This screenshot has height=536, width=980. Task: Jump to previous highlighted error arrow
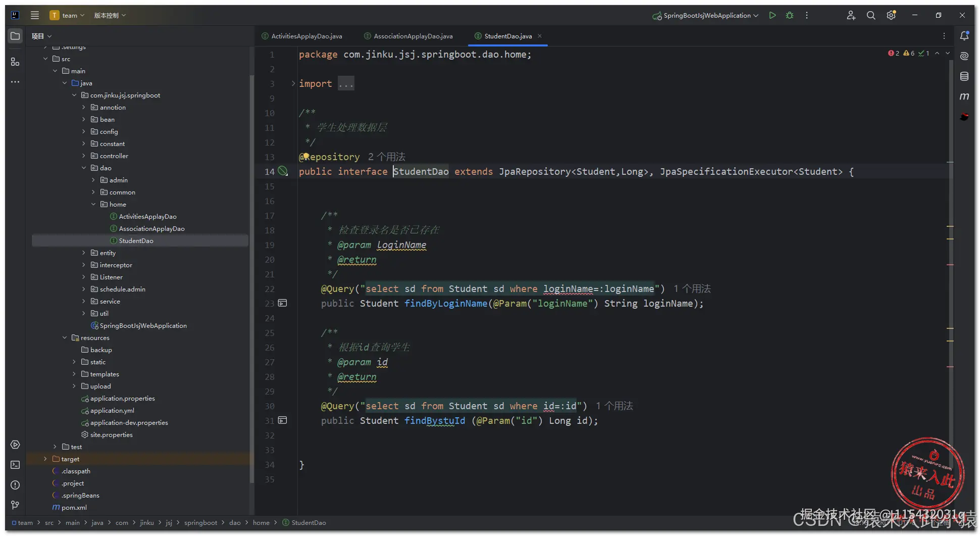point(937,53)
